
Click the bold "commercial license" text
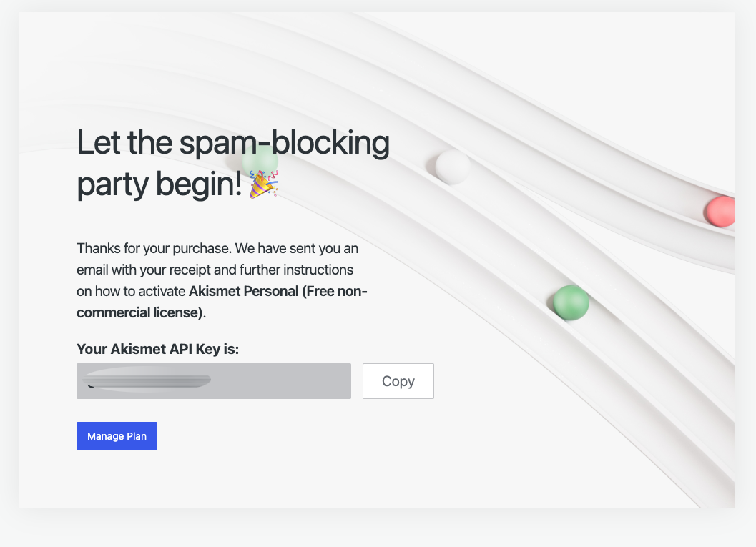(x=139, y=312)
